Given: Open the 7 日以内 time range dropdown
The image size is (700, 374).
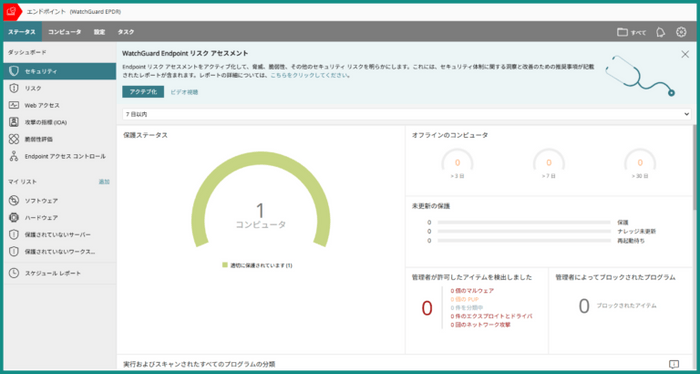Looking at the screenshot, I should (407, 114).
